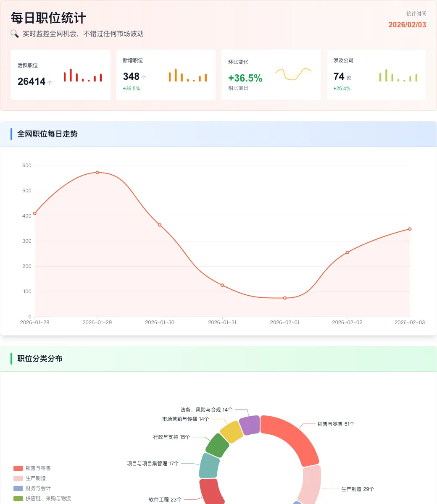Click the 行政与支持 15个 donut label

click(171, 437)
